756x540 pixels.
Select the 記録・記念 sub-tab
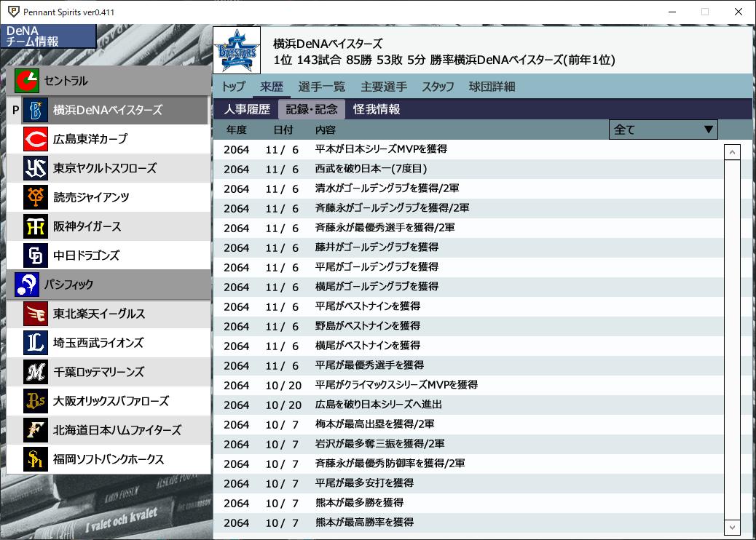[x=312, y=109]
